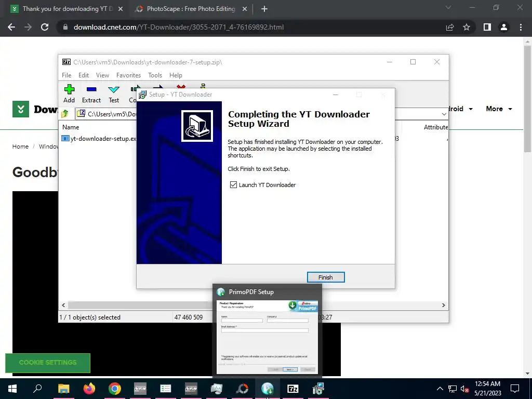Click the muted volume tray icon
This screenshot has width=532, height=399.
(465, 389)
